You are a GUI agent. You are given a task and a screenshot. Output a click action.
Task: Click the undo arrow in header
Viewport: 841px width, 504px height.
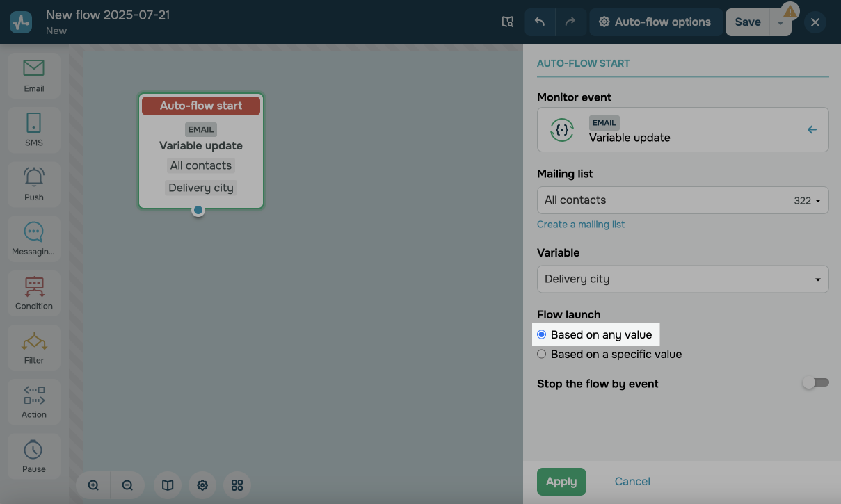[540, 22]
